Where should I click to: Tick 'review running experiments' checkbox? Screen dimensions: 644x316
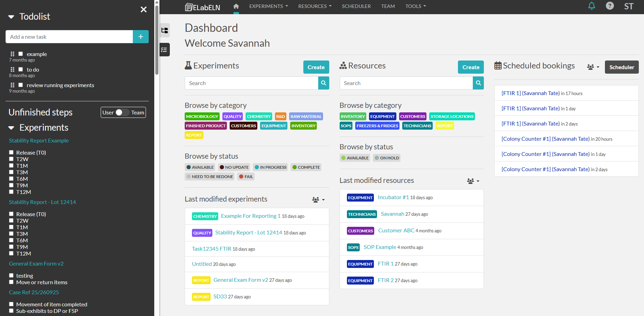coord(21,85)
